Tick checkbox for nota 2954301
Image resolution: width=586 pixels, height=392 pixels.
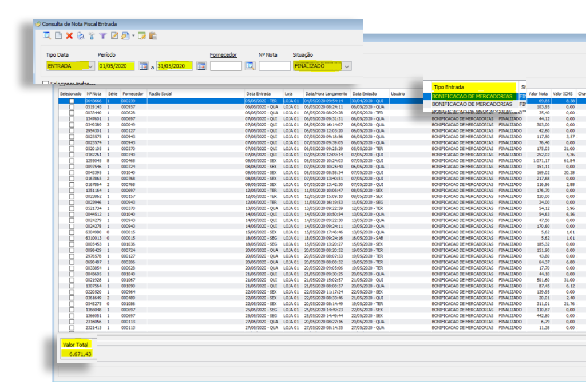point(72,131)
